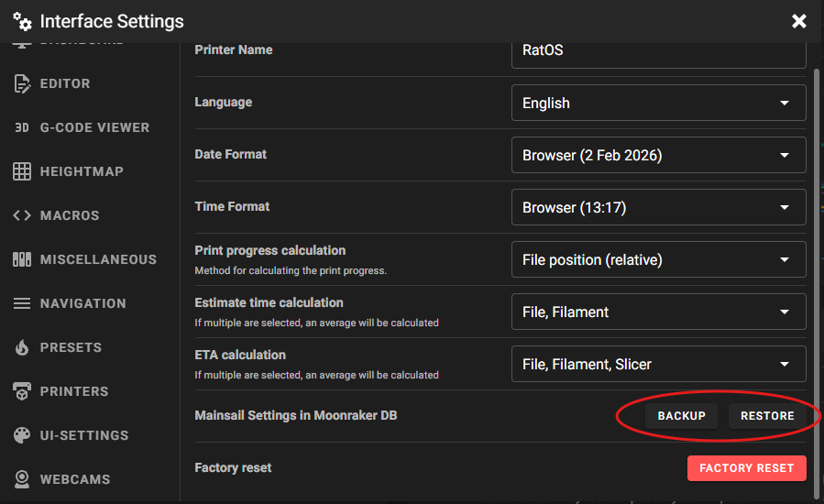This screenshot has width=824, height=504.
Task: Expand the ETA calculation dropdown
Action: point(658,364)
